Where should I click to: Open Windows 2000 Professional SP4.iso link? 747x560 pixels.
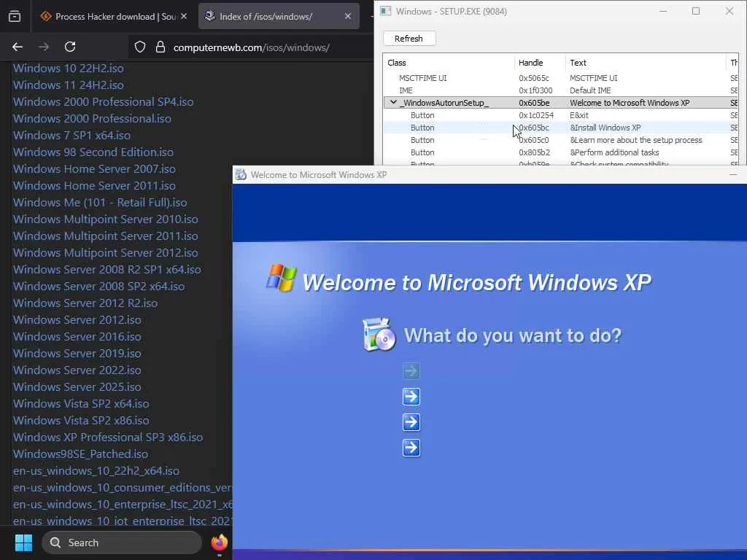[x=104, y=102]
